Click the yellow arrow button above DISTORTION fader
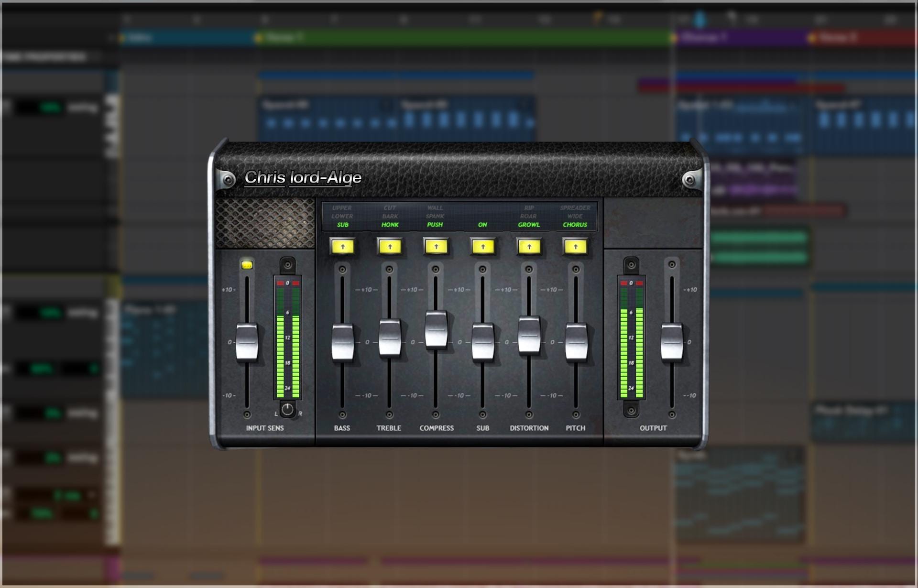The image size is (918, 588). coord(529,247)
